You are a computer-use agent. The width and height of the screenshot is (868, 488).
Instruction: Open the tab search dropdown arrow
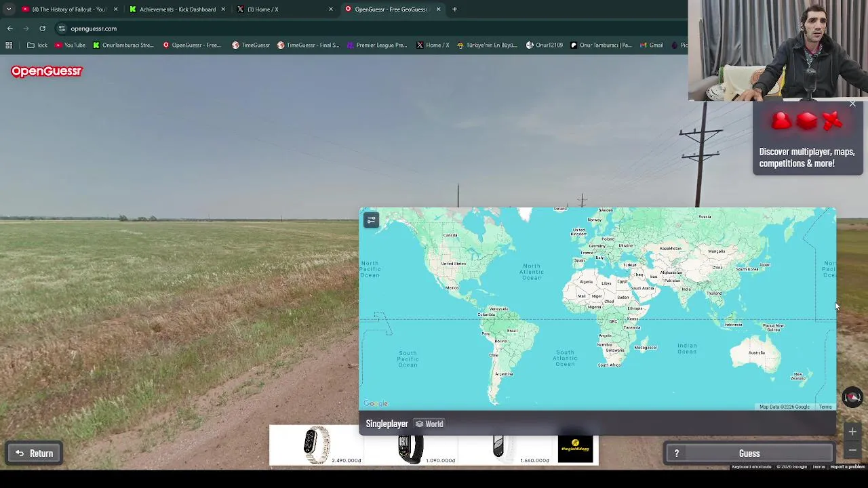coord(9,9)
